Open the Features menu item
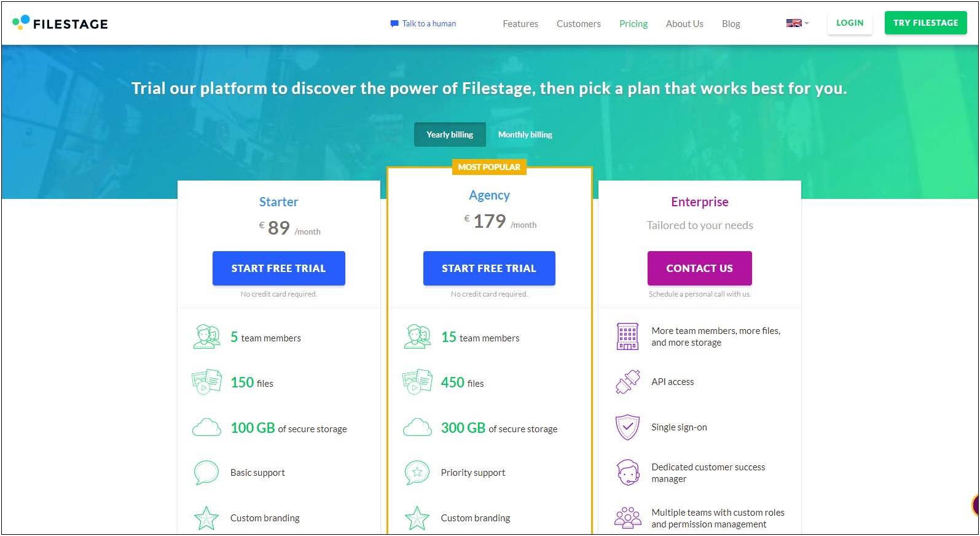The height and width of the screenshot is (536, 980). (520, 24)
